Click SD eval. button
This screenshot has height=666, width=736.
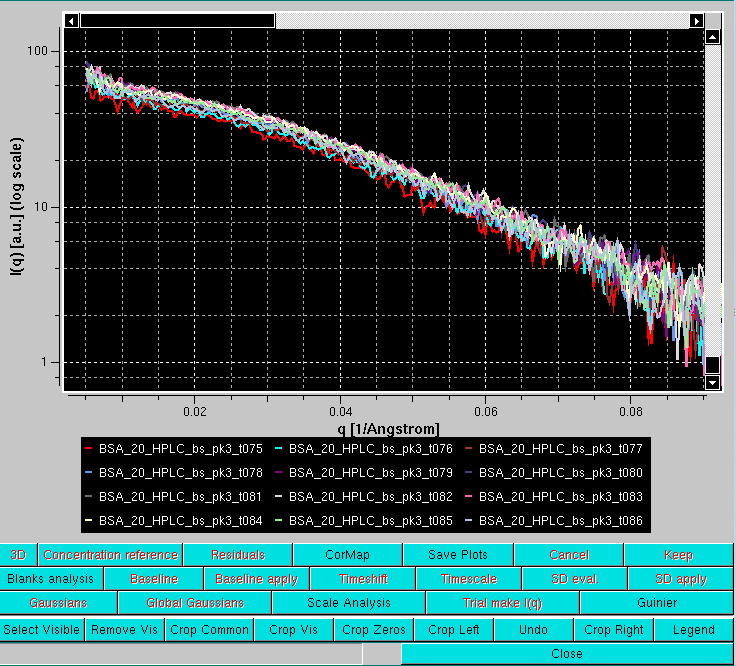pos(575,579)
